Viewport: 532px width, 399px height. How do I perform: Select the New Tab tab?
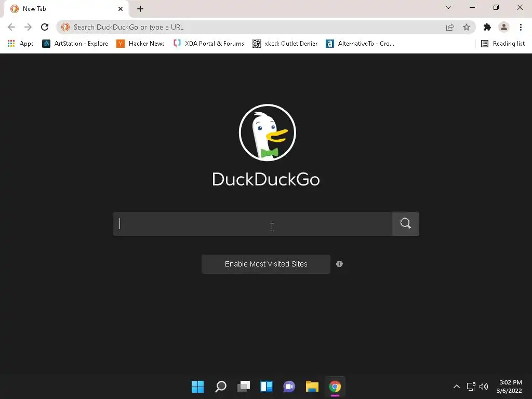[66, 9]
